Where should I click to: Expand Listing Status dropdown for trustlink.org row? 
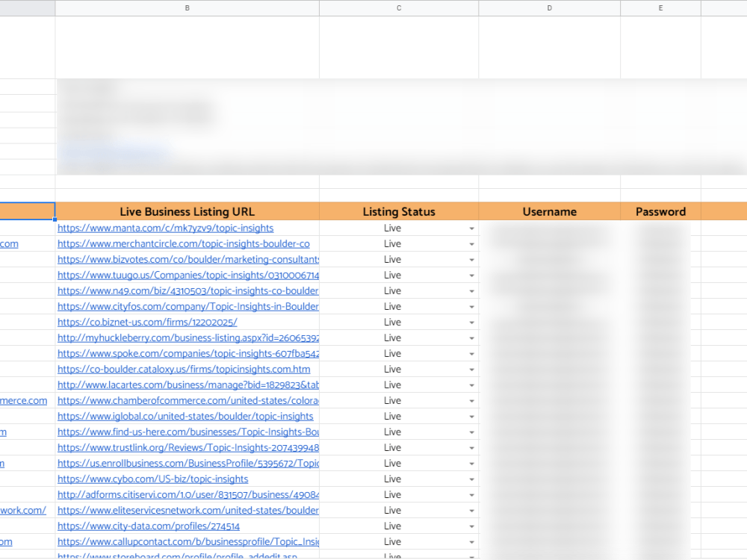point(471,449)
